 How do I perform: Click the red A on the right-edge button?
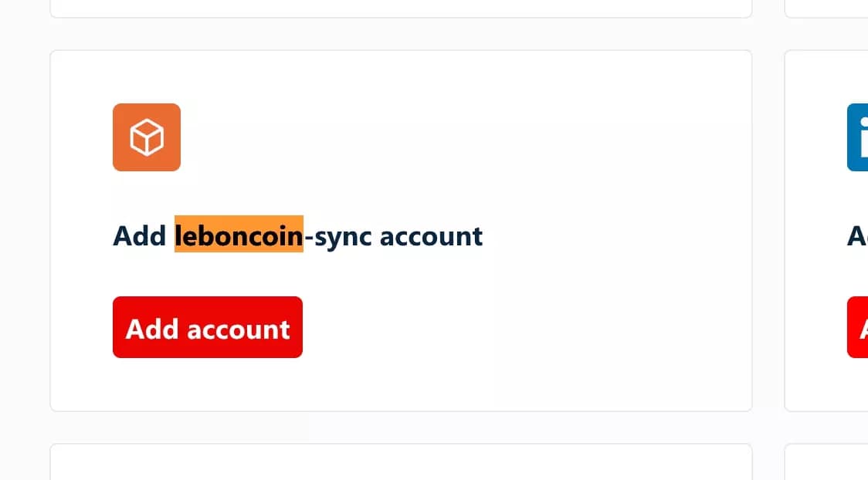(863, 327)
